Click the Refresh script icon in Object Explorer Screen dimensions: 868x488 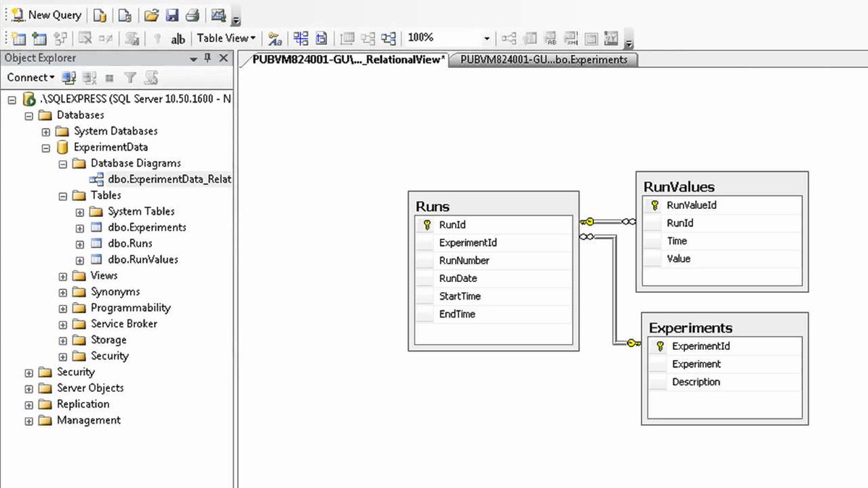coord(150,77)
